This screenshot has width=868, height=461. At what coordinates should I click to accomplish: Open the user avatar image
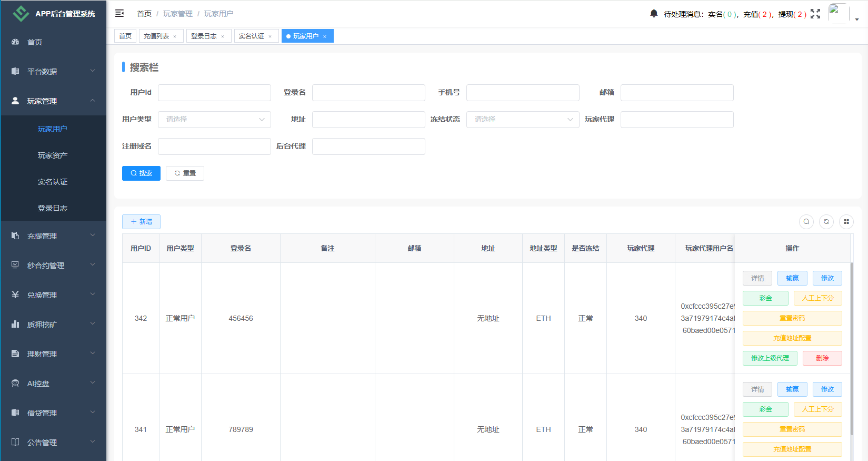coord(839,14)
